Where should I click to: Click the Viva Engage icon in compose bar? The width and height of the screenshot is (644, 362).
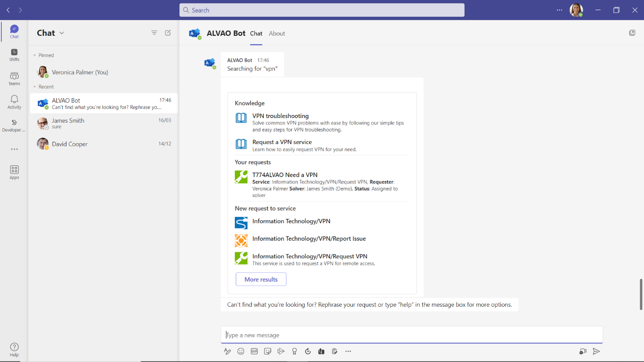tap(321, 351)
